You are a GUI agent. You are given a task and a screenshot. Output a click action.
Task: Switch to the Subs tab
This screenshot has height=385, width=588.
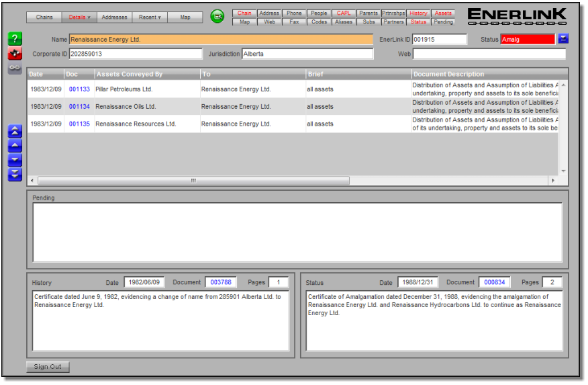(x=369, y=22)
